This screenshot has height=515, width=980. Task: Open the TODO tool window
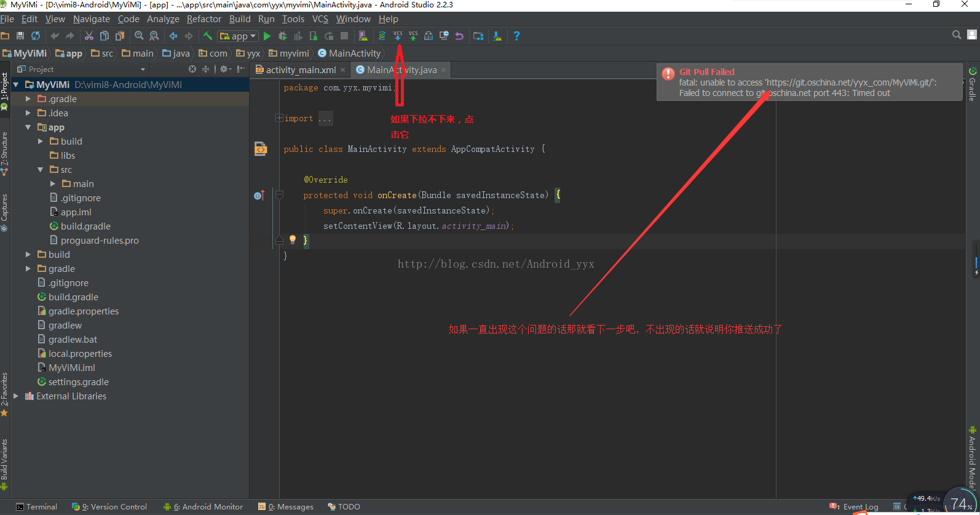click(x=344, y=507)
